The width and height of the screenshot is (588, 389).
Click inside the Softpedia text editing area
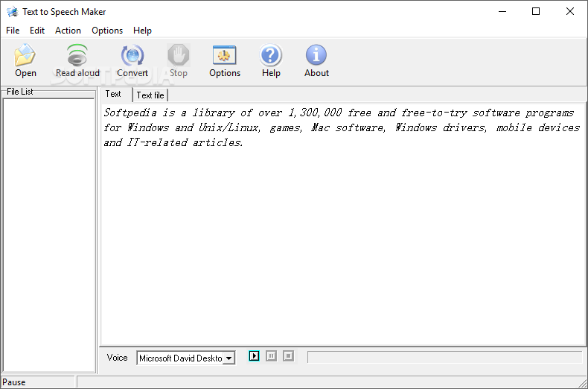[x=343, y=225]
